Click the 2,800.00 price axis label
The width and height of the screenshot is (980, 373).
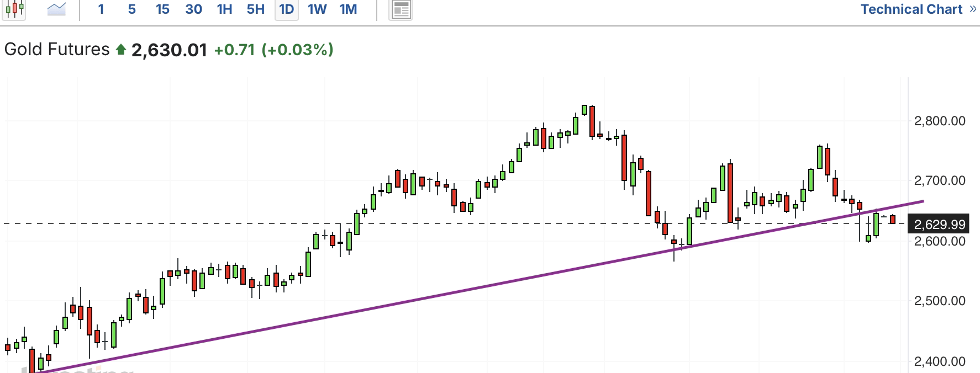(x=940, y=121)
